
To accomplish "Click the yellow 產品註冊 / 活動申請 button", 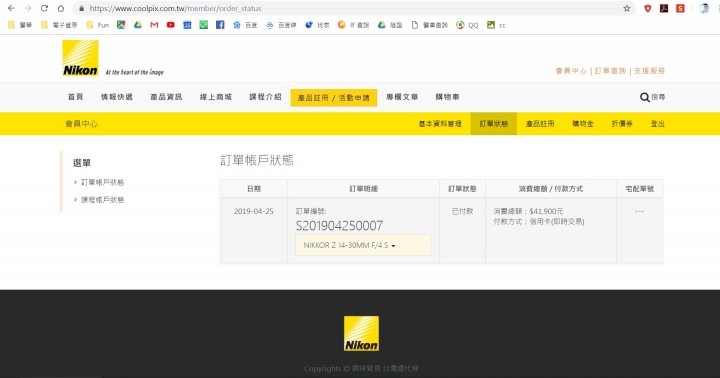I will pos(334,97).
